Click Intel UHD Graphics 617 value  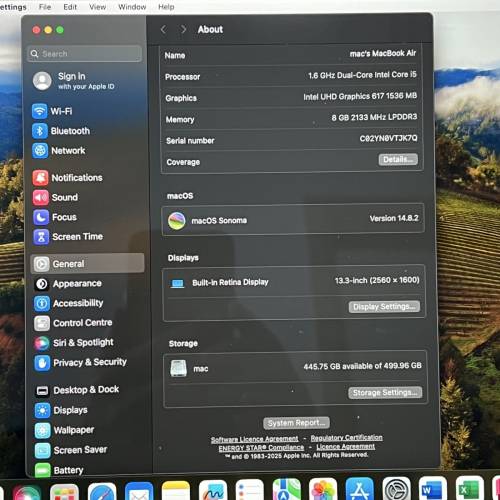(x=360, y=96)
